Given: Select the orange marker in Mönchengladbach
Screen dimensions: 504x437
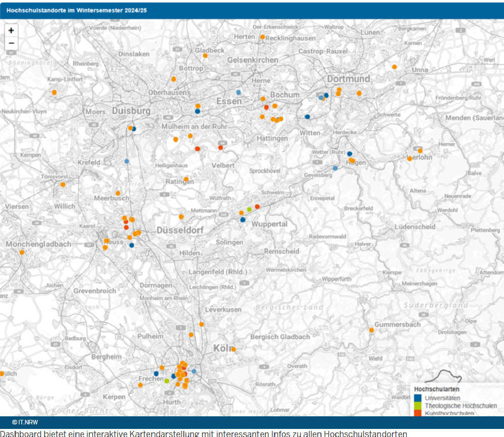Looking at the screenshot, I should (22, 252).
